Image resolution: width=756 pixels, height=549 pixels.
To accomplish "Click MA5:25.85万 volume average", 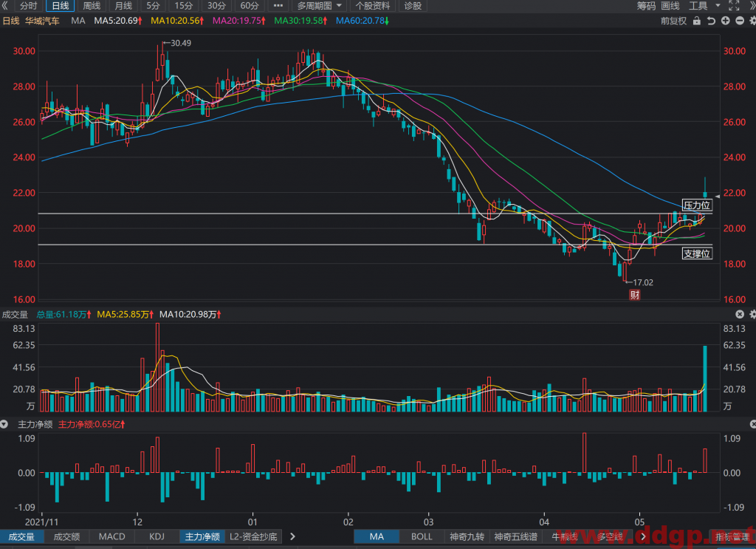I will coord(126,315).
